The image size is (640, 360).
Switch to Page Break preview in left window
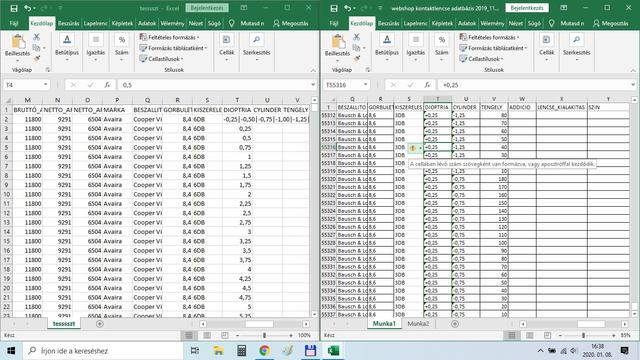click(224, 335)
